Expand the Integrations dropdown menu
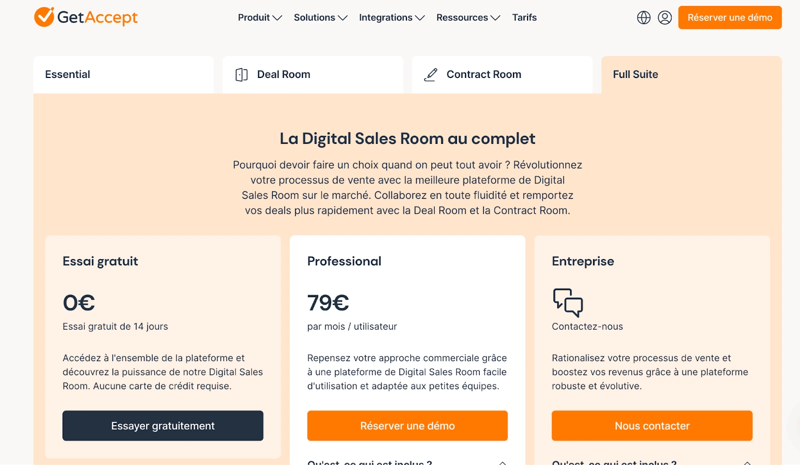800x465 pixels. pyautogui.click(x=392, y=17)
